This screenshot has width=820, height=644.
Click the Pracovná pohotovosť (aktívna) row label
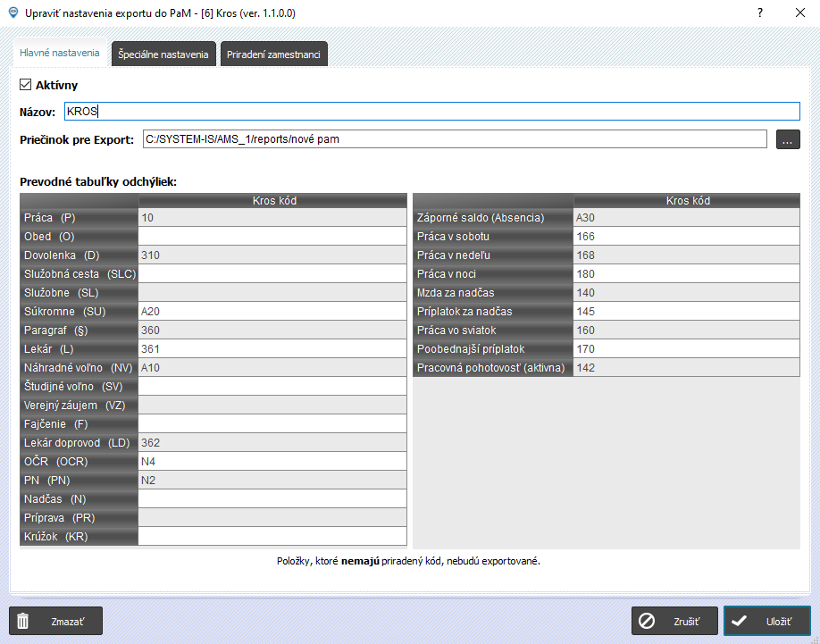493,368
